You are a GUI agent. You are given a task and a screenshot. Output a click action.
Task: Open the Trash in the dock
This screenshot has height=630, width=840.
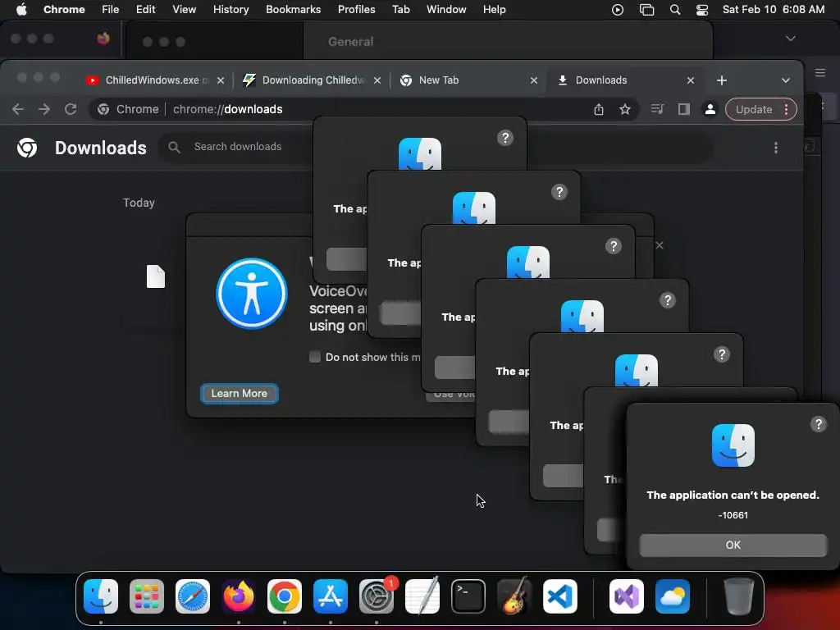click(x=739, y=596)
